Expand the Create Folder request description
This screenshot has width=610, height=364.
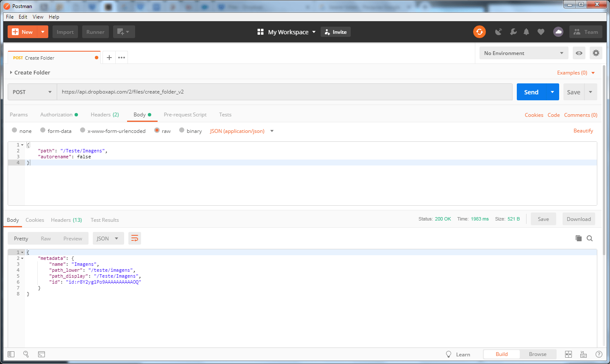(11, 72)
